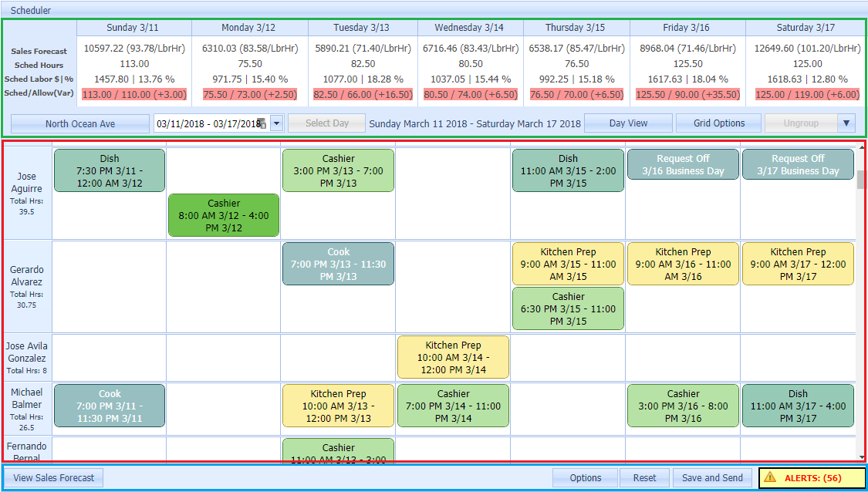Expand the Ungroup dropdown arrow
This screenshot has height=492, width=868.
[x=847, y=123]
